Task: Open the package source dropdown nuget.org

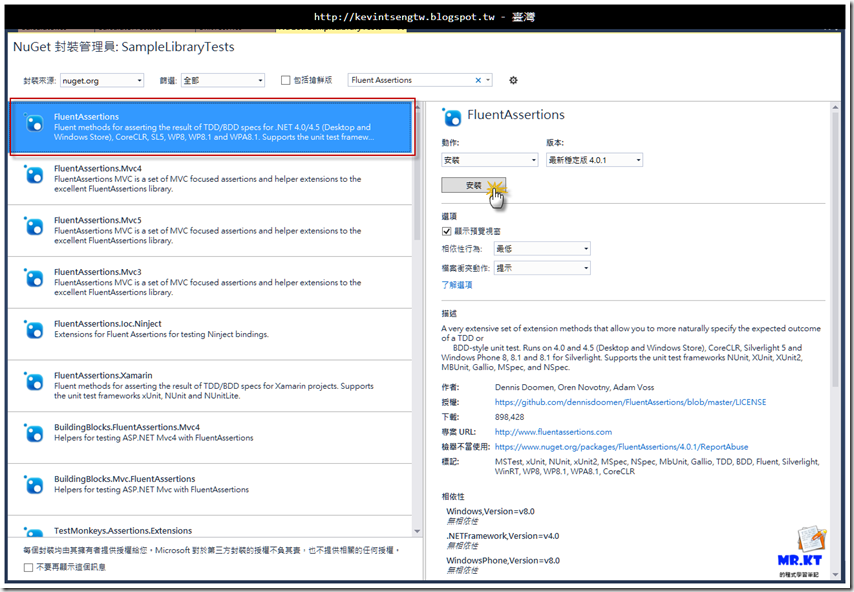Action: (x=102, y=81)
